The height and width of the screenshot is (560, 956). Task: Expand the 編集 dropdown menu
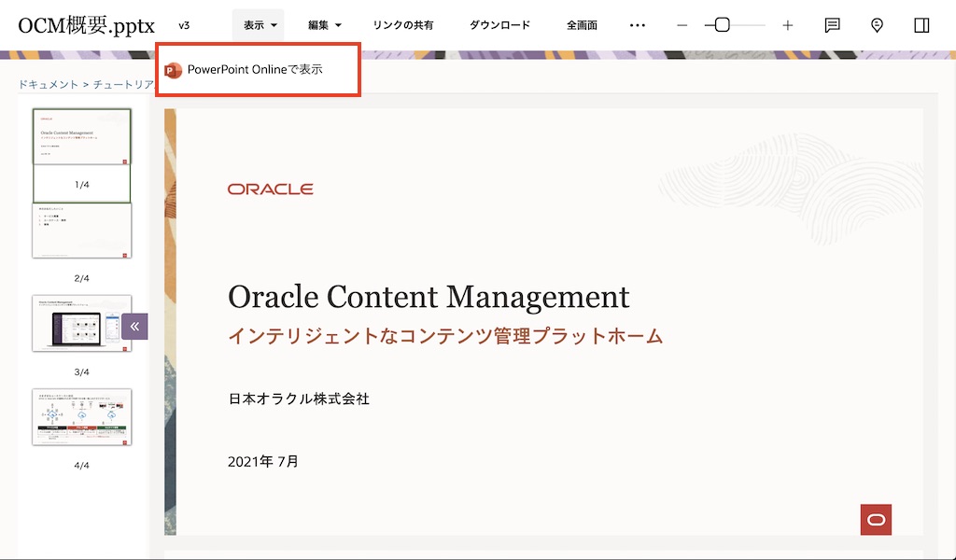[325, 25]
